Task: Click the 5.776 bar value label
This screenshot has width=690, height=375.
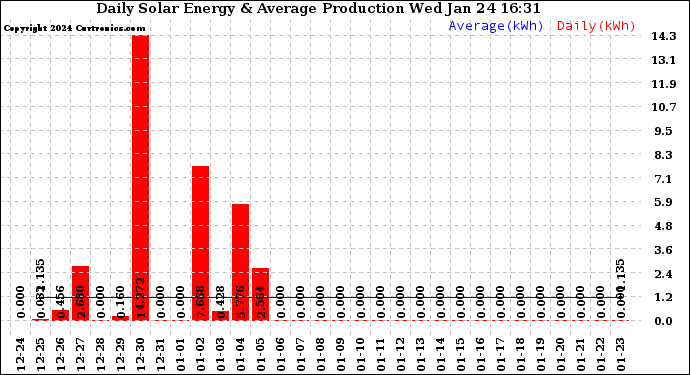Action: [x=241, y=302]
